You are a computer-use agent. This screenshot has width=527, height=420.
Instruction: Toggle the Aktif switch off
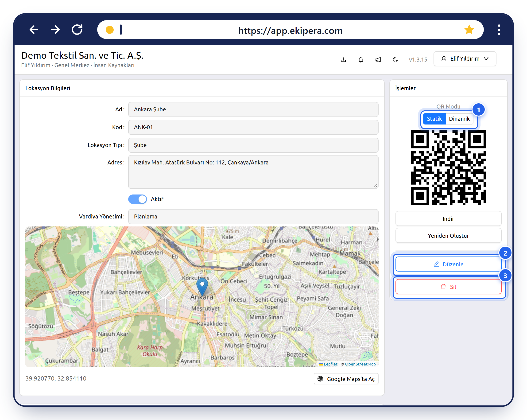(x=137, y=199)
